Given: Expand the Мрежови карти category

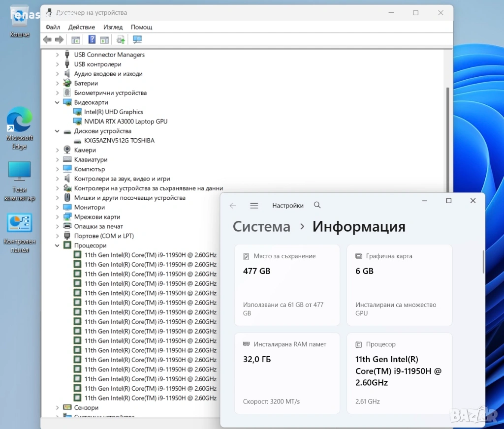Looking at the screenshot, I should (58, 217).
